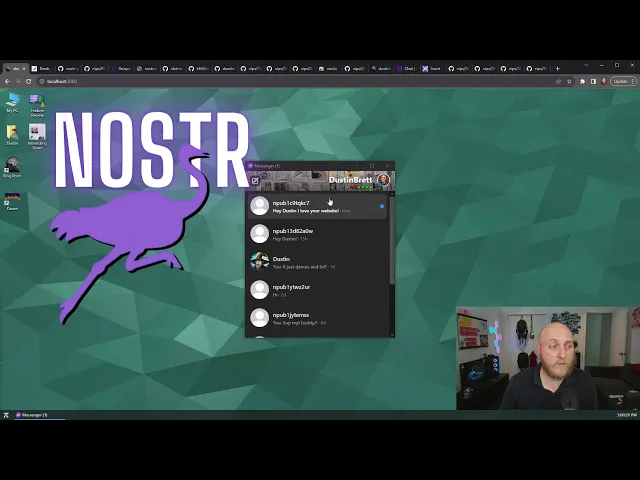Click the Messenger list scroll-down arrow
Screen dimensions: 640x480
point(392,335)
